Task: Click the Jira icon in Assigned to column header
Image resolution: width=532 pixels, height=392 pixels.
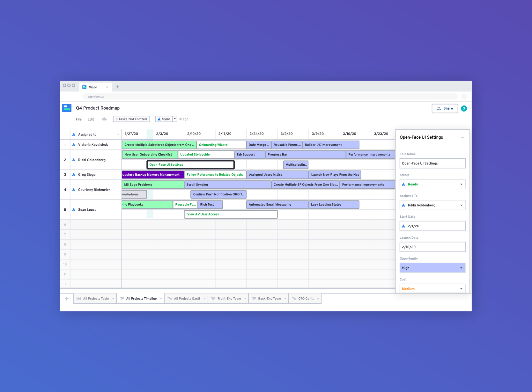Action: coord(74,134)
